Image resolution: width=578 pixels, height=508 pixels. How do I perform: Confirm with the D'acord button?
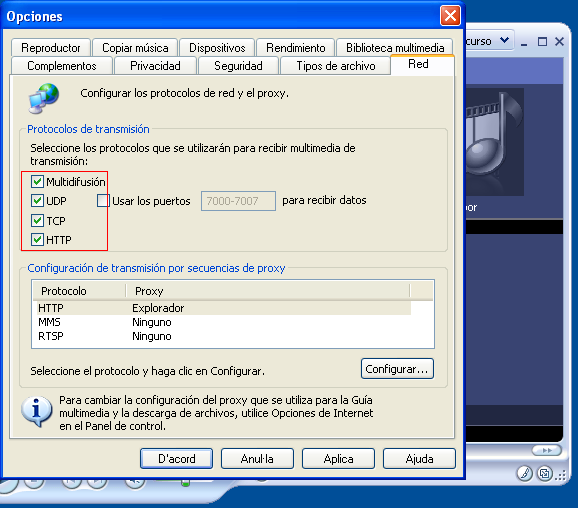tap(177, 459)
